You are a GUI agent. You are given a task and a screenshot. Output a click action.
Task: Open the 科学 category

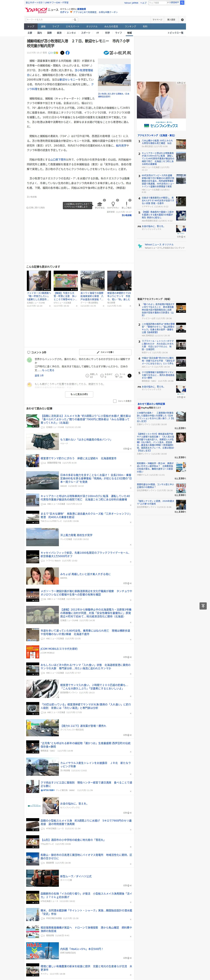[x=107, y=33]
